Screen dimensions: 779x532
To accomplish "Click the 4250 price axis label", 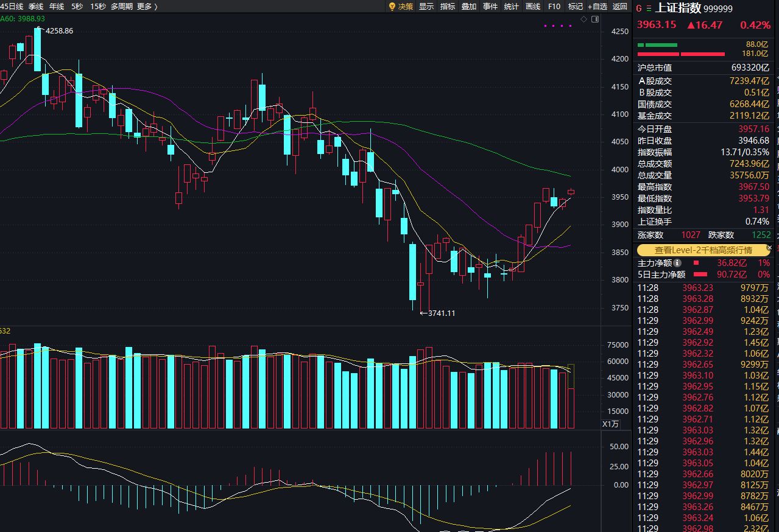I will (620, 32).
